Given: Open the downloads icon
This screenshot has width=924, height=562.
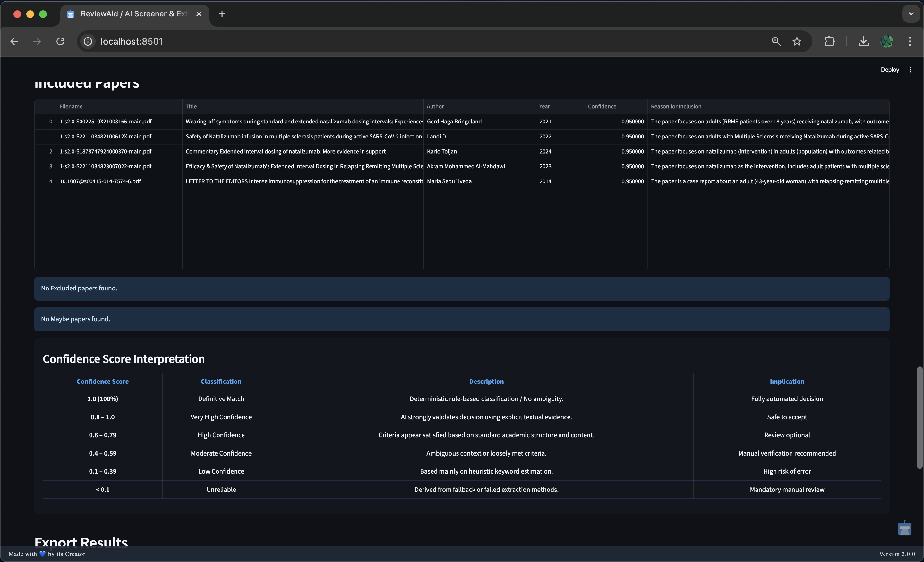Looking at the screenshot, I should (x=864, y=41).
